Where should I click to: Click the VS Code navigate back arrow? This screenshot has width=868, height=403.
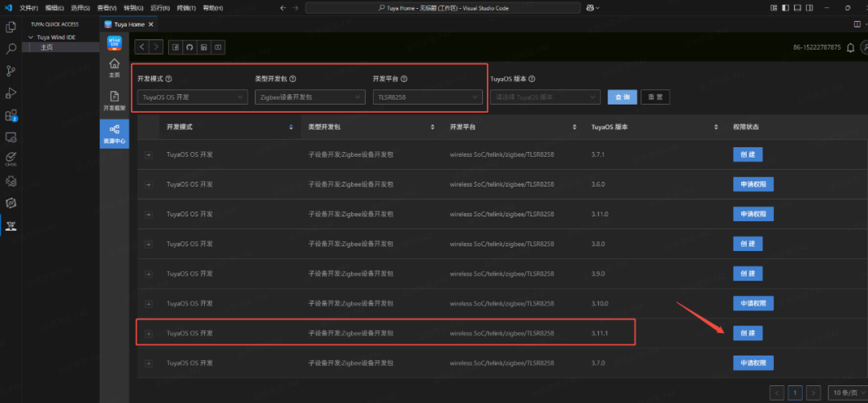[x=283, y=8]
